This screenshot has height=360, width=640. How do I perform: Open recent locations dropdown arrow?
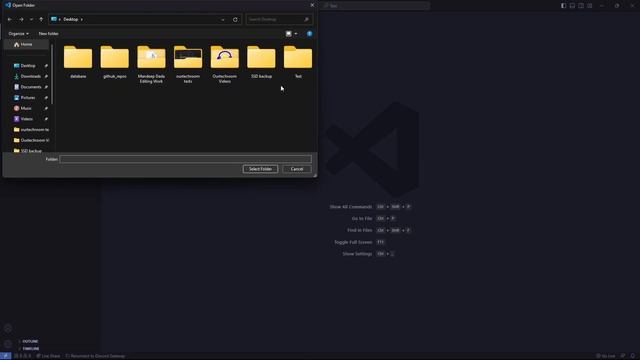click(31, 19)
